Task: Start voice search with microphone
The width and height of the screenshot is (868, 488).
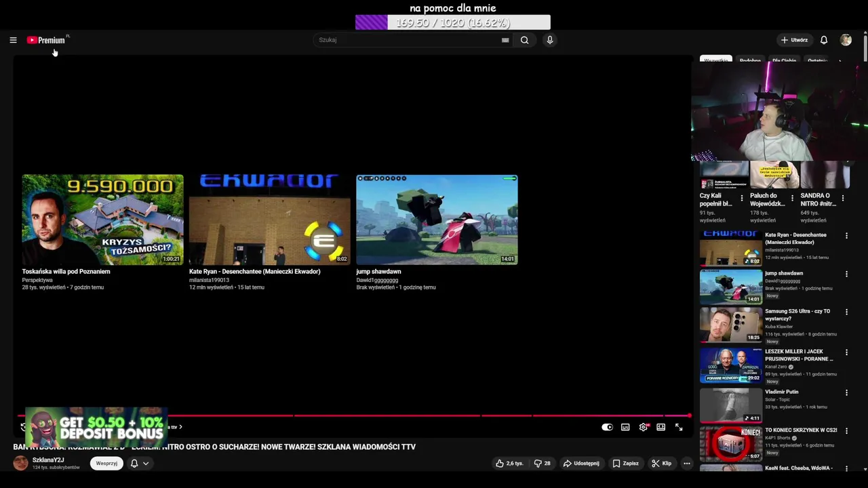Action: 550,40
